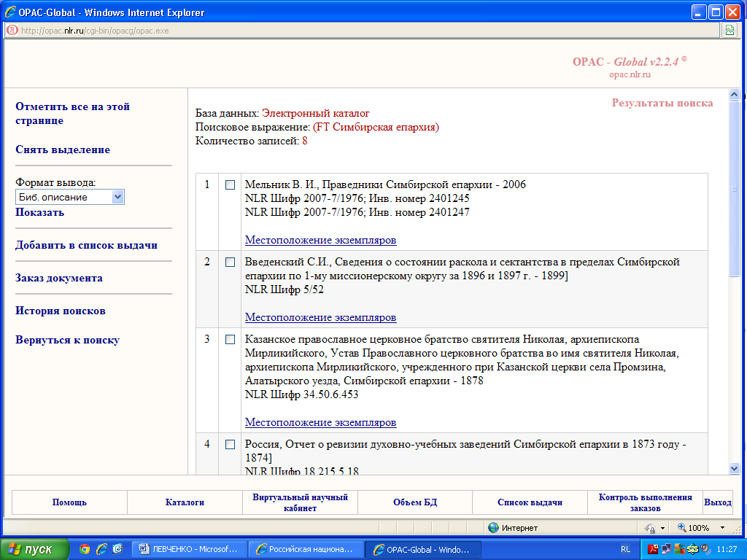This screenshot has height=560, width=747.
Task: Click record title Мельник В. И., Праведники
Action: 385,184
